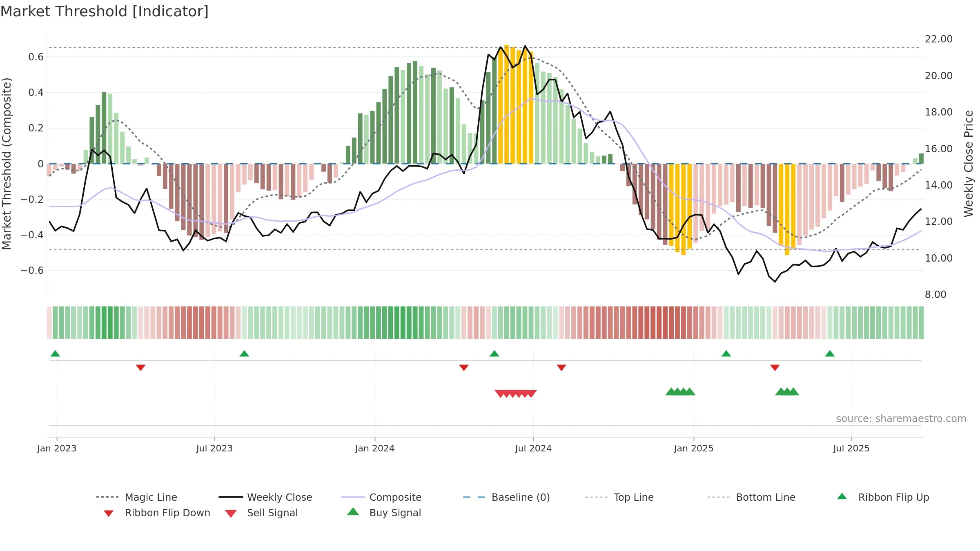This screenshot has width=980, height=551.
Task: Click the Jul 2025 x-axis label
Action: pyautogui.click(x=851, y=448)
